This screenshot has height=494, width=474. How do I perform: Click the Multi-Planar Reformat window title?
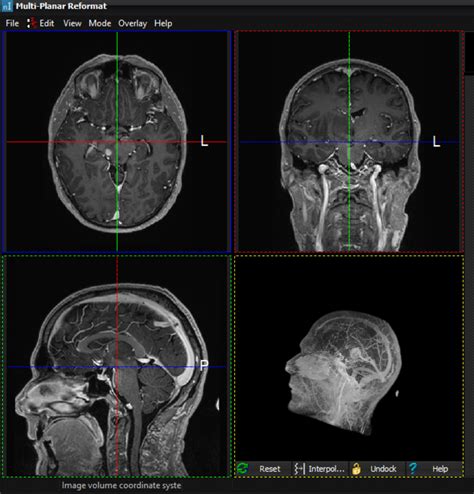pyautogui.click(x=61, y=6)
